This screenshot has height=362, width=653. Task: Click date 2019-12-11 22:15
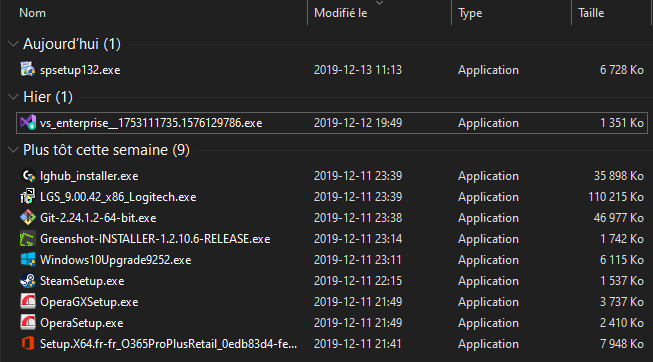[x=358, y=281]
